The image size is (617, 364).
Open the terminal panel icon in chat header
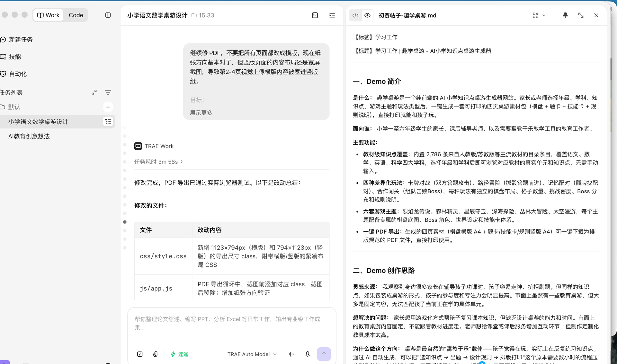coord(315,15)
